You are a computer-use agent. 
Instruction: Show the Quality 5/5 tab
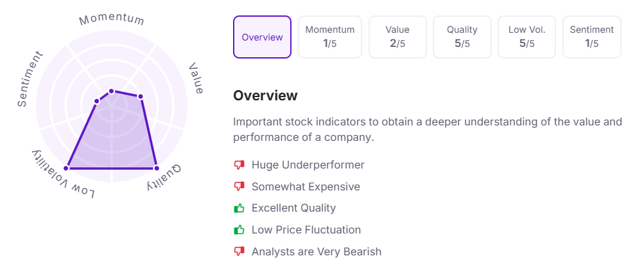[462, 37]
